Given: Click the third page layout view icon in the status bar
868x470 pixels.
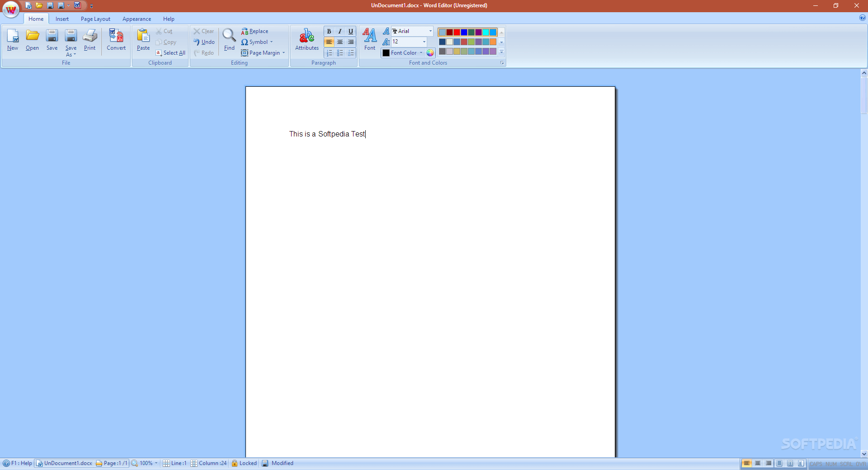Looking at the screenshot, I should [x=801, y=463].
